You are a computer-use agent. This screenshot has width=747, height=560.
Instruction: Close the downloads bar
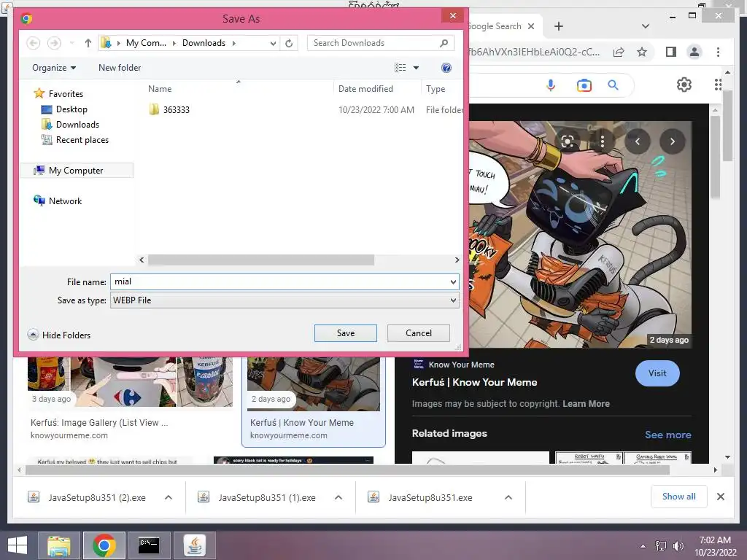[x=721, y=497]
